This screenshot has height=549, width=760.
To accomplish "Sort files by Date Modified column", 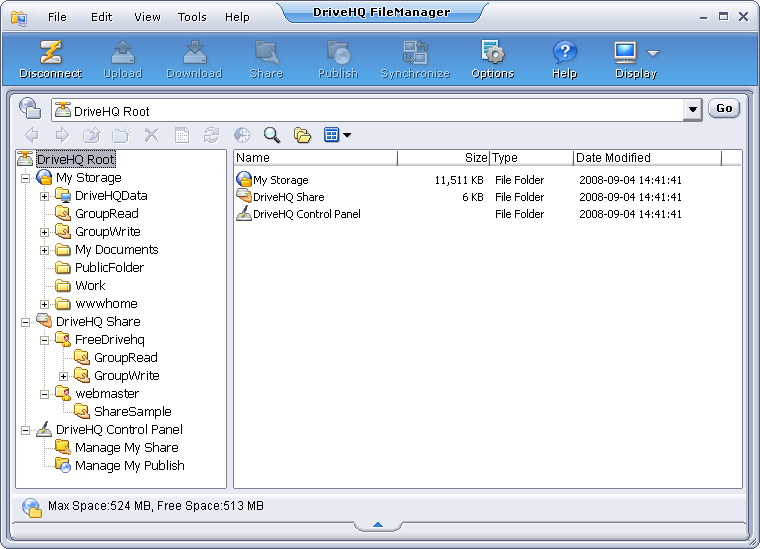I will pos(647,158).
